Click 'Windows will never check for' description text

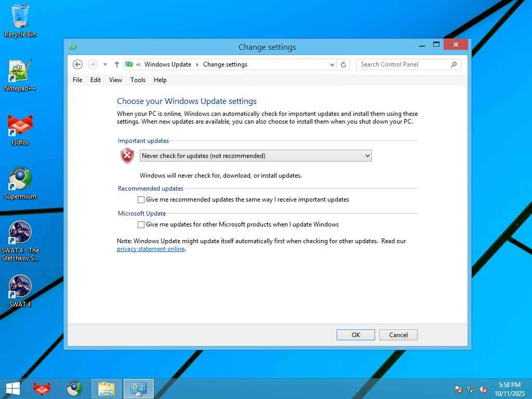[220, 176]
